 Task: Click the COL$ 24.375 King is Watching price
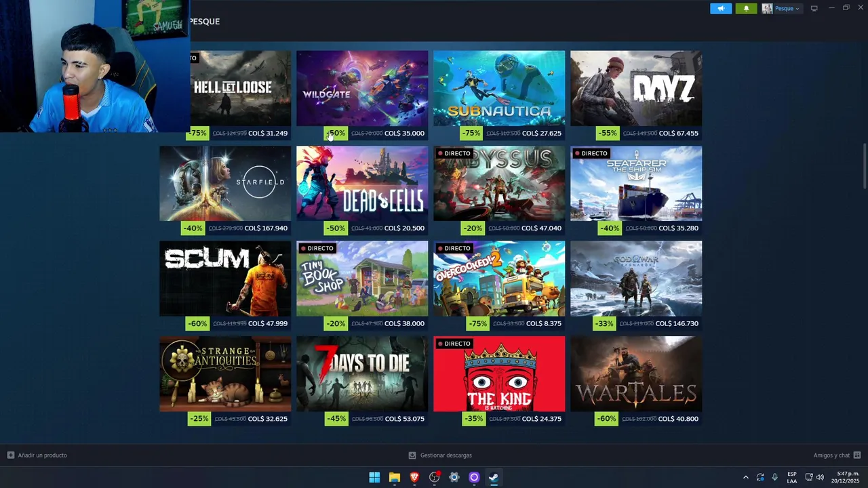tap(541, 419)
